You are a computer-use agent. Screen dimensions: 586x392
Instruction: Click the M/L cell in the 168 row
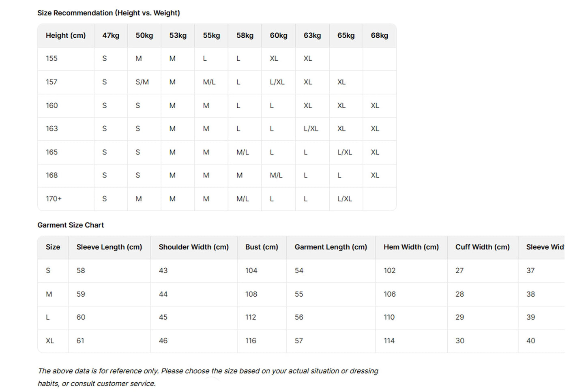[276, 176]
